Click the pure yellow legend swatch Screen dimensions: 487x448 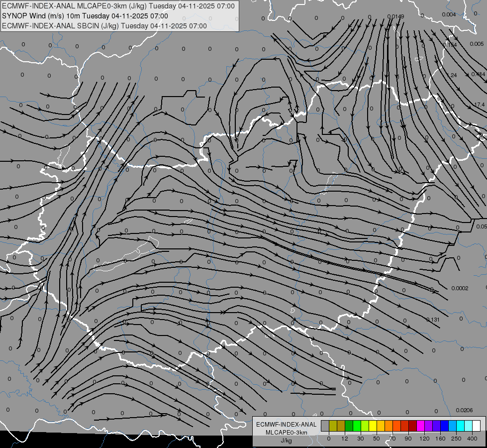(373, 426)
